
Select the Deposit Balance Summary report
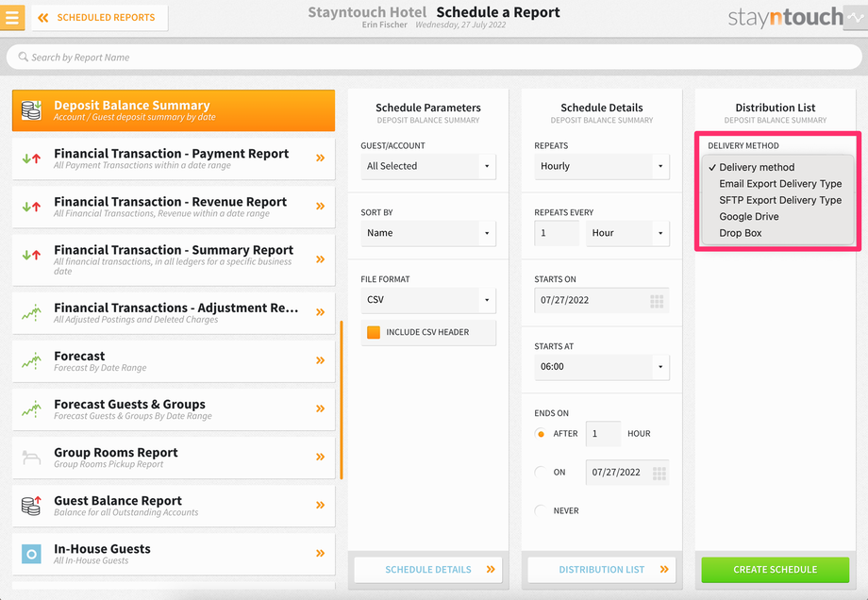click(x=174, y=110)
